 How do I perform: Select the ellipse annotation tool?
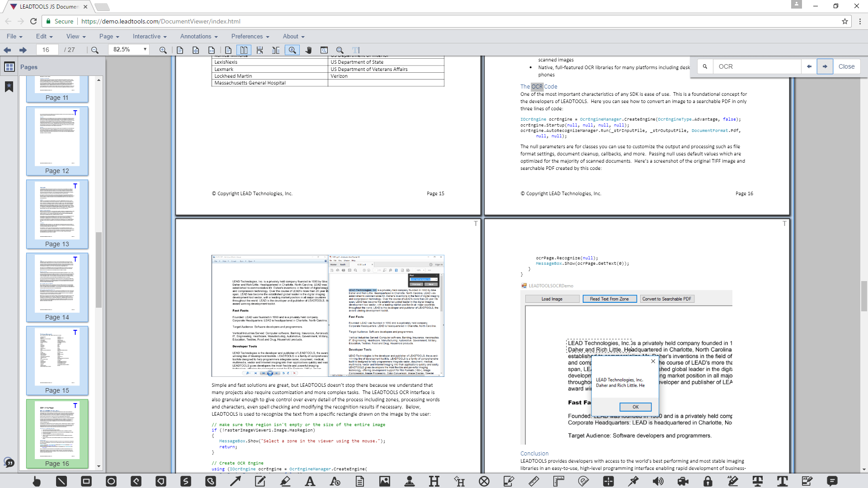(111, 481)
